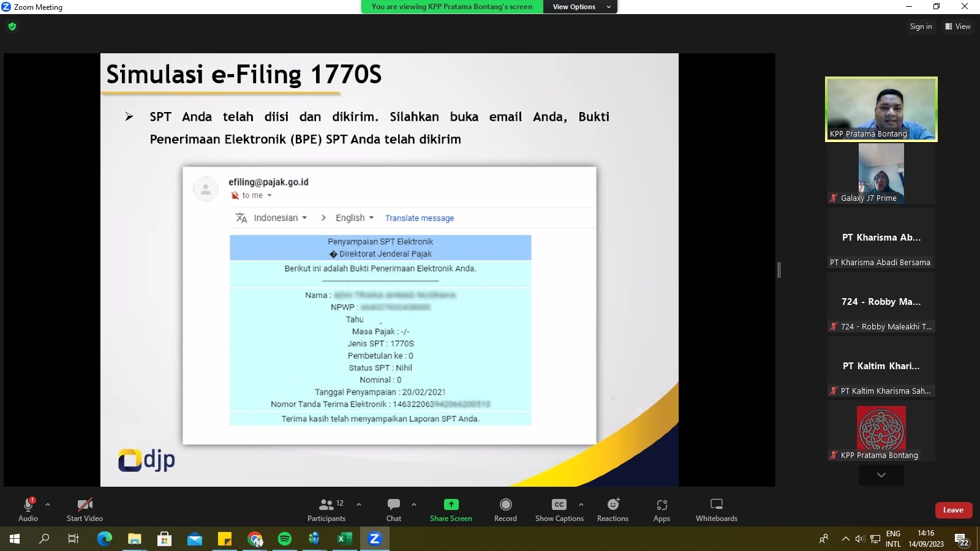Click the Share Screen icon
The width and height of the screenshot is (980, 551).
[x=451, y=504]
